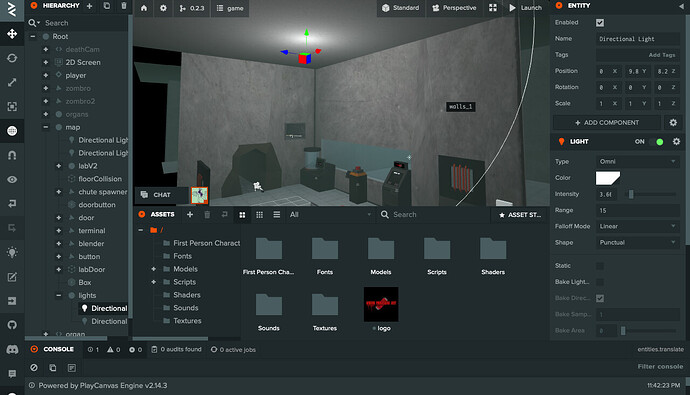Image resolution: width=690 pixels, height=395 pixels.
Task: Open Light component settings gear
Action: [676, 142]
